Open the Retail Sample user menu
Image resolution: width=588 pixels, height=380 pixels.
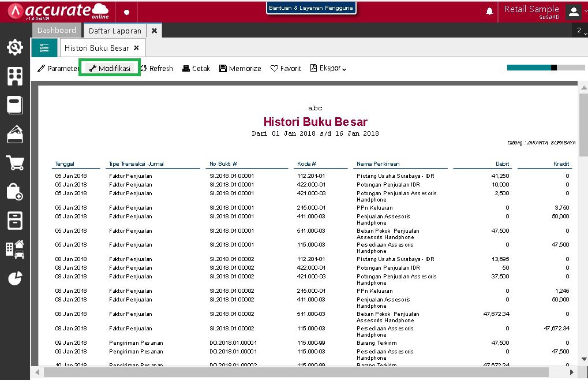(x=573, y=12)
